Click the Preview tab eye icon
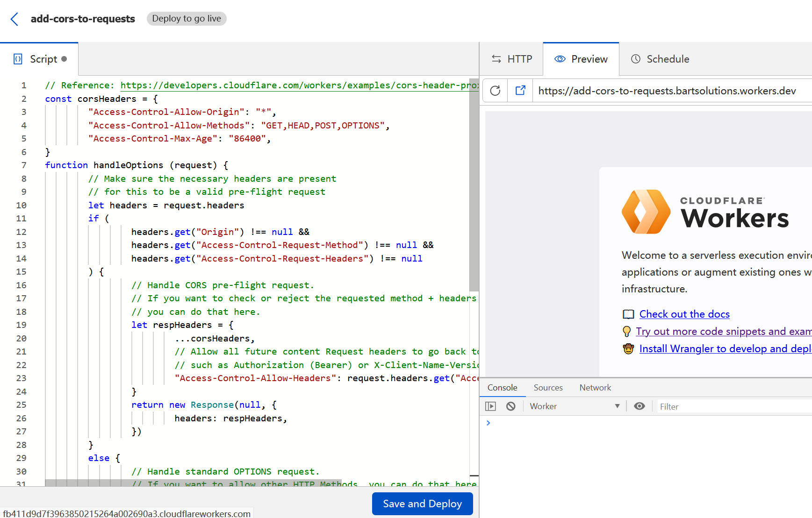Image resolution: width=812 pixels, height=518 pixels. tap(560, 59)
